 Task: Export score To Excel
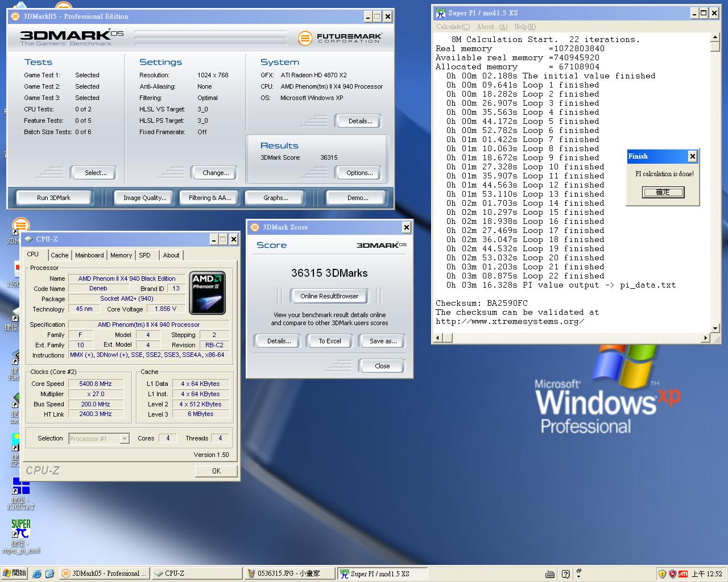[x=330, y=341]
